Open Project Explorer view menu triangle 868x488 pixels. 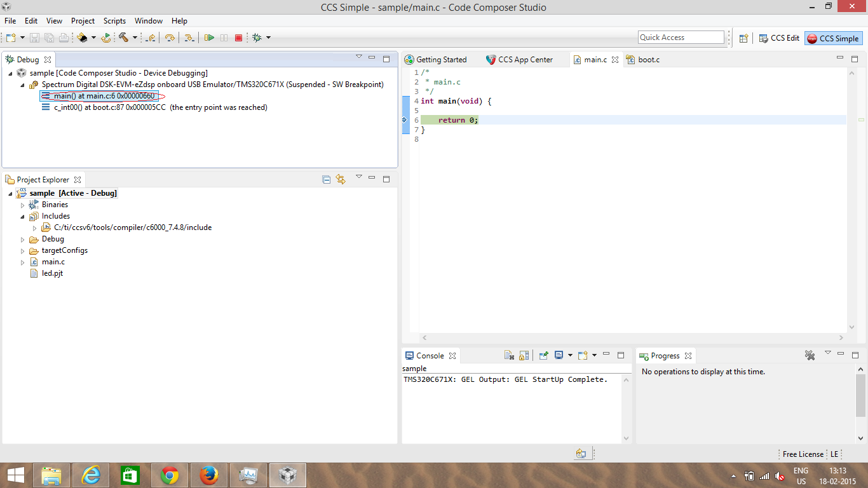(359, 177)
